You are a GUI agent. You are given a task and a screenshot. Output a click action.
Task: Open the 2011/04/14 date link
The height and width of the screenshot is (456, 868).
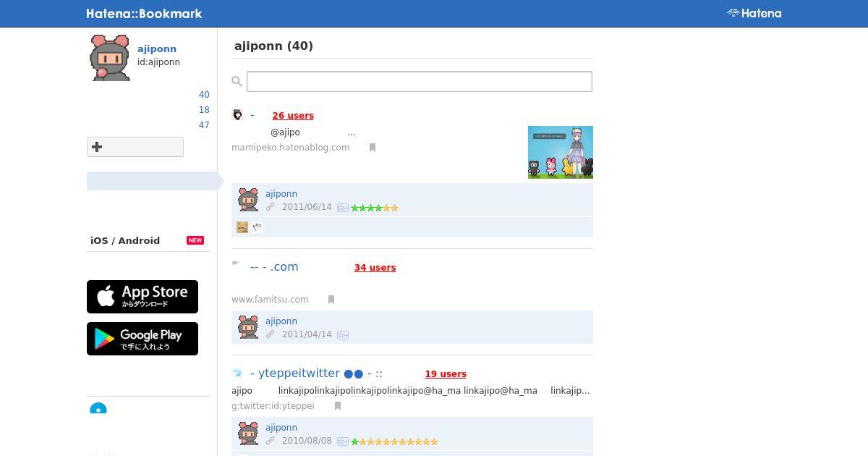(307, 334)
